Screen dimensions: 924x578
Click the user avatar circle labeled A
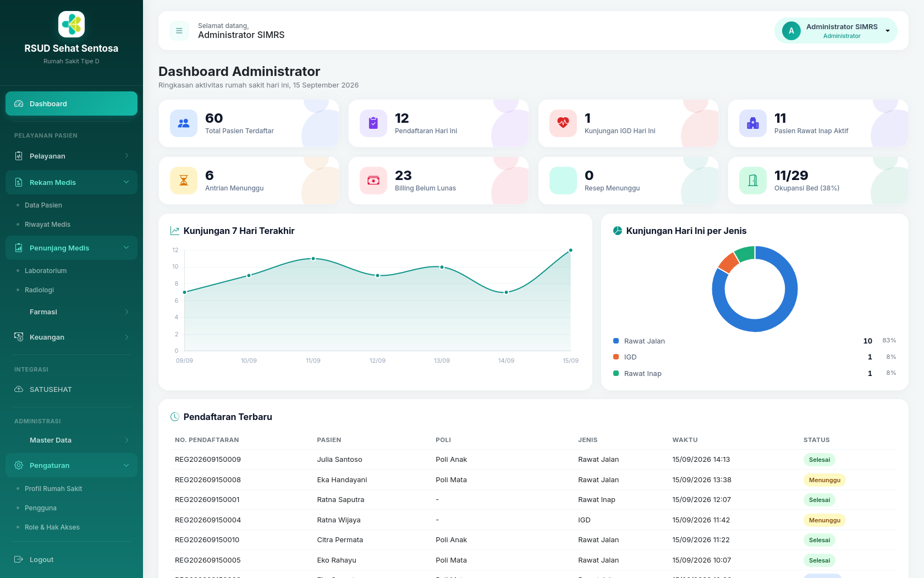point(791,31)
